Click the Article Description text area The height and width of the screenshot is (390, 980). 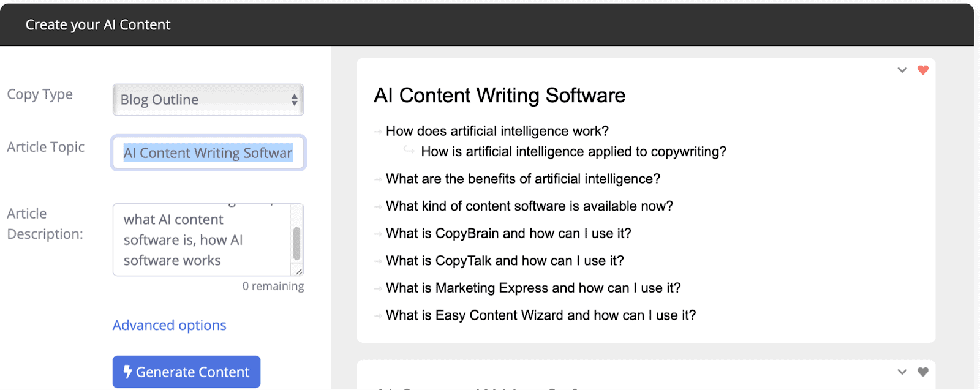[x=202, y=239]
